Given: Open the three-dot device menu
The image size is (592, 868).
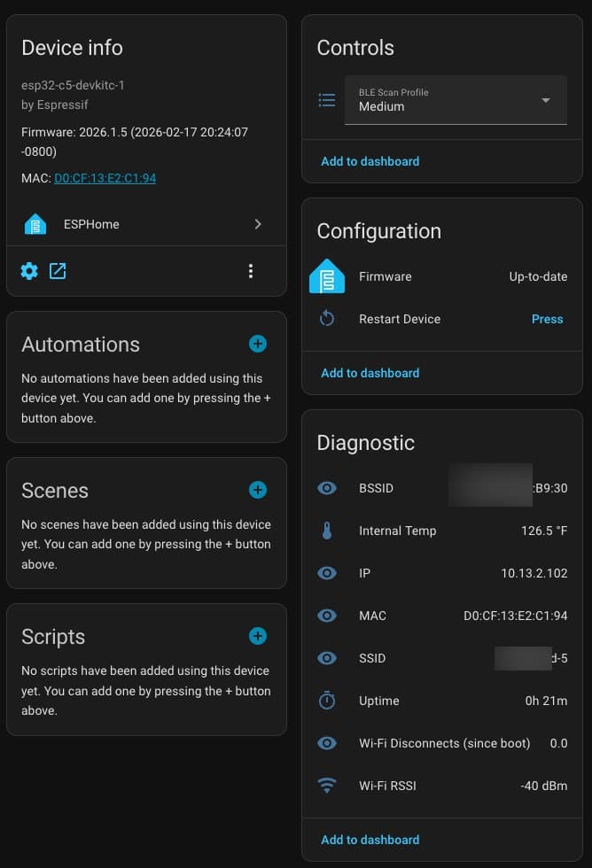Looking at the screenshot, I should coord(251,271).
